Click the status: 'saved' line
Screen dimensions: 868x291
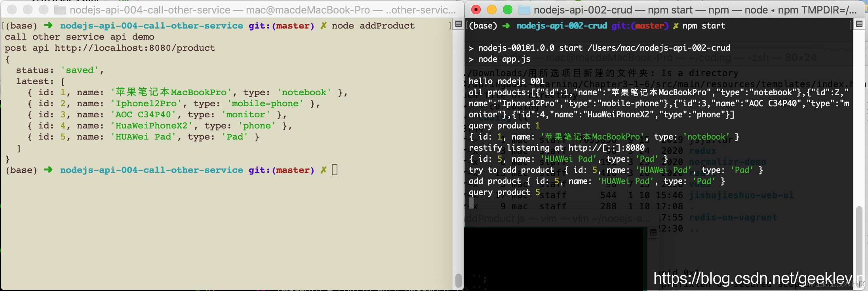tap(60, 70)
